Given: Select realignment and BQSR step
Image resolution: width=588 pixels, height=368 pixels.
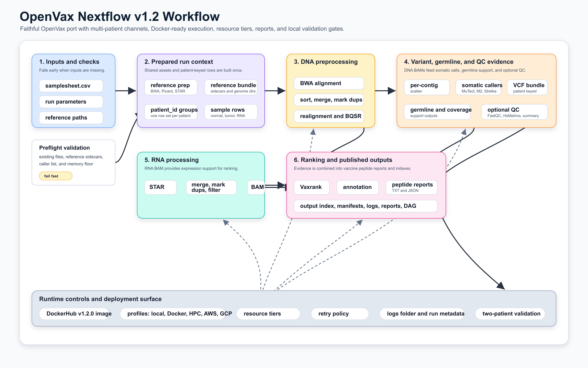Looking at the screenshot, I should point(329,116).
